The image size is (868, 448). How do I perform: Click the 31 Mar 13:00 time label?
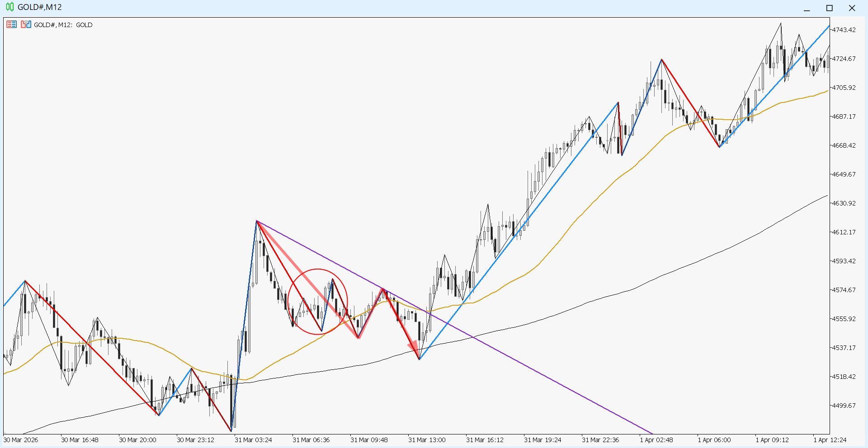point(427,440)
